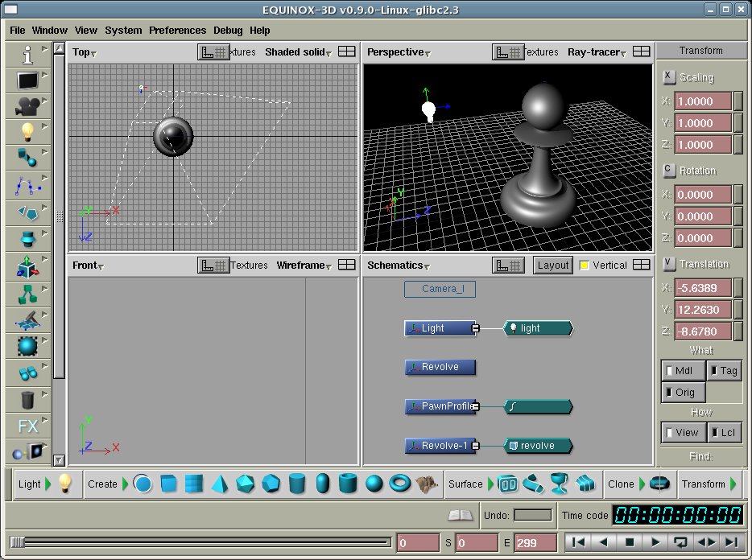Click the trash can delete icon
Image resolution: width=752 pixels, height=560 pixels.
(27, 399)
